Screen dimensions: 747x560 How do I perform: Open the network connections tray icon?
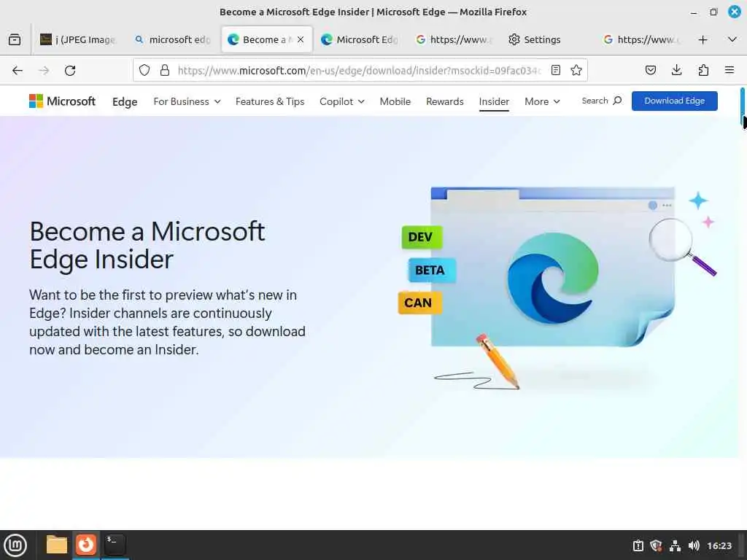pyautogui.click(x=675, y=545)
